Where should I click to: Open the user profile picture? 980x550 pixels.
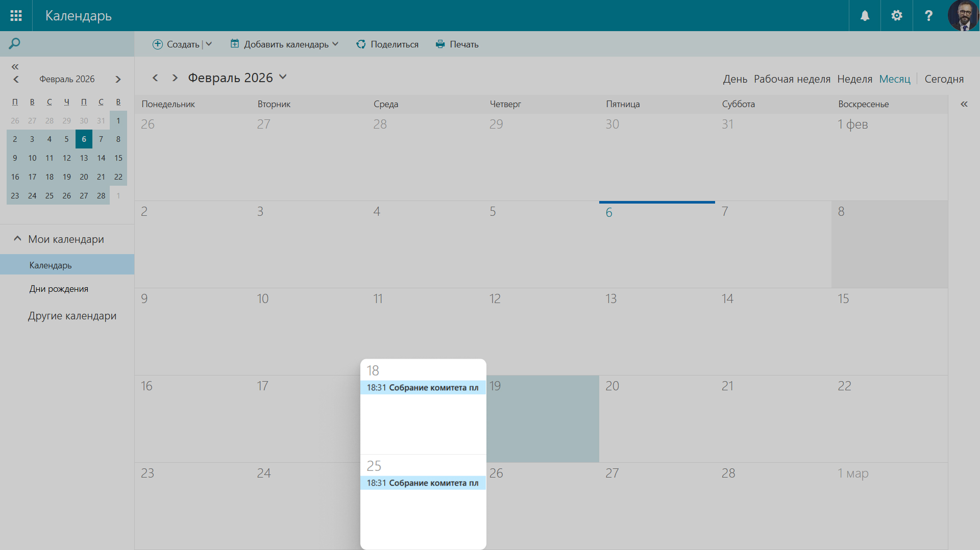pos(962,15)
